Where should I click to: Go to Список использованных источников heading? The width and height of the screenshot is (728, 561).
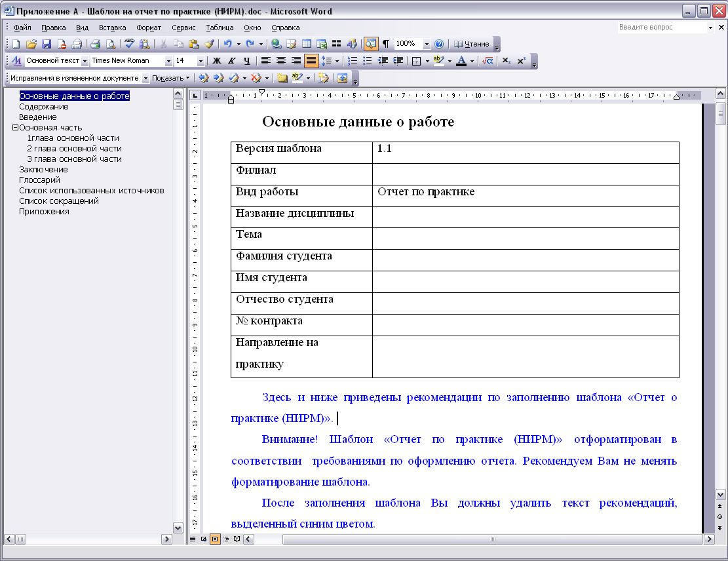[92, 191]
